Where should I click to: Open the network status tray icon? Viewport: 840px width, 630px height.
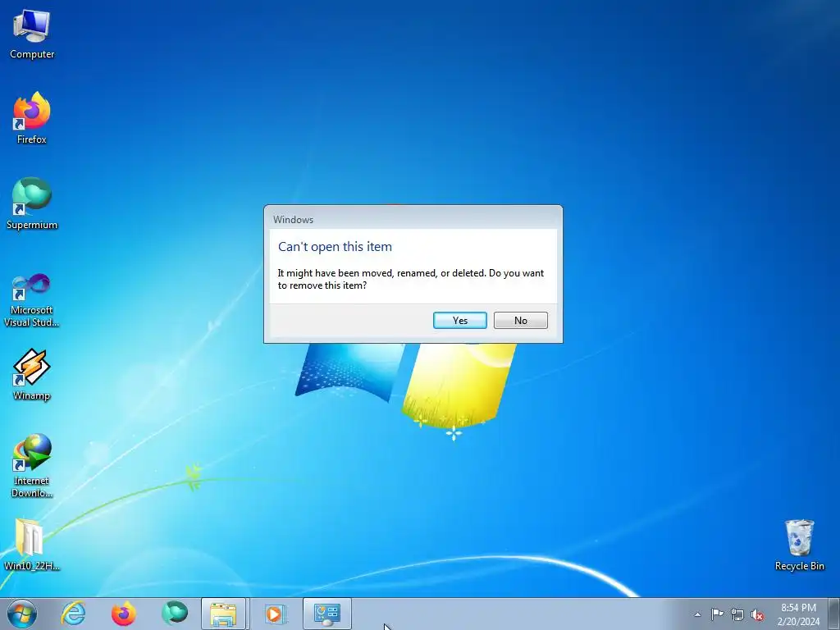pos(737,614)
